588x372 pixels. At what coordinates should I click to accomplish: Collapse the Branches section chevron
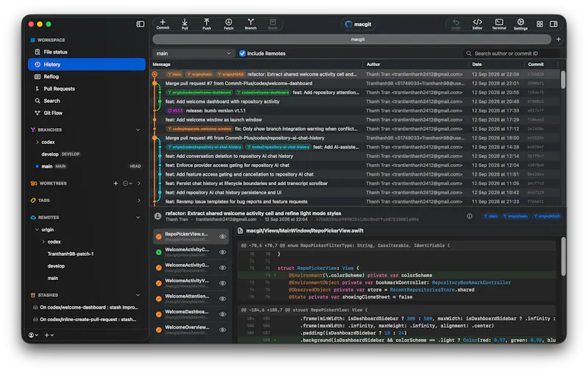[x=138, y=129]
